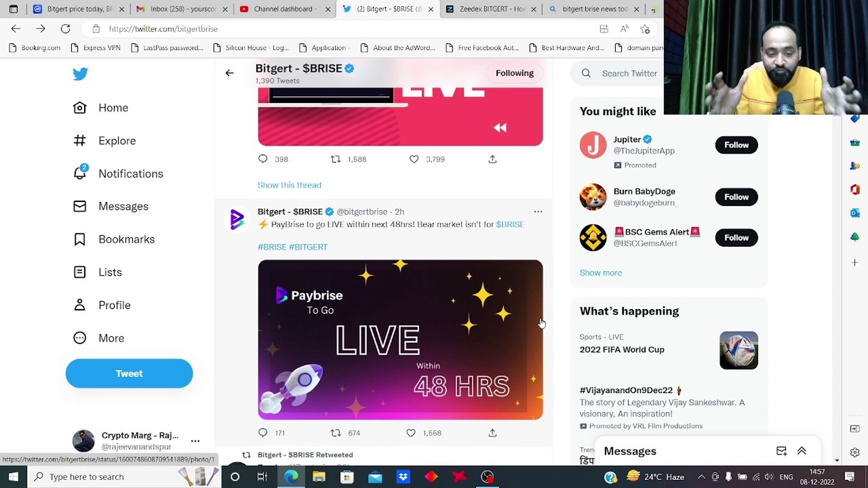Go back with the profile back arrow

pyautogui.click(x=229, y=73)
